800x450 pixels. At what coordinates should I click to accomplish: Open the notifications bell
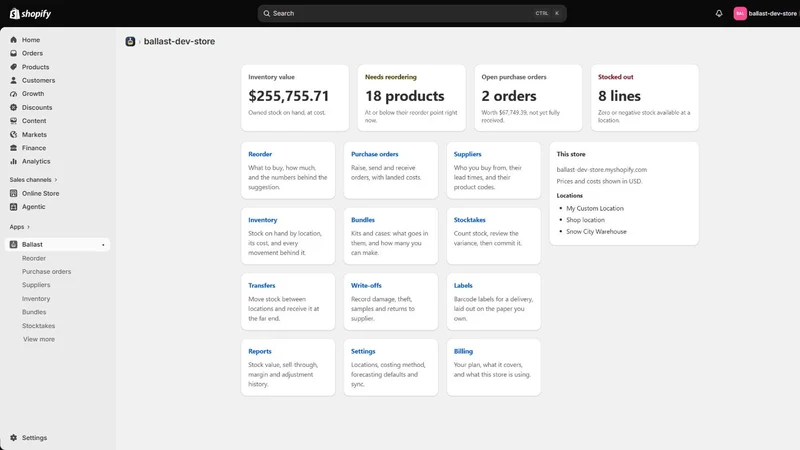click(719, 13)
